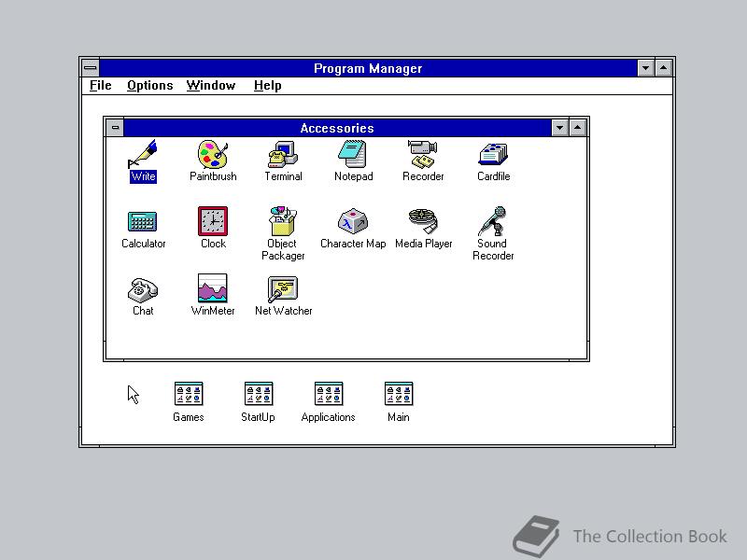Viewport: 747px width, 560px height.
Task: Select the Chat telephone icon
Action: click(143, 289)
